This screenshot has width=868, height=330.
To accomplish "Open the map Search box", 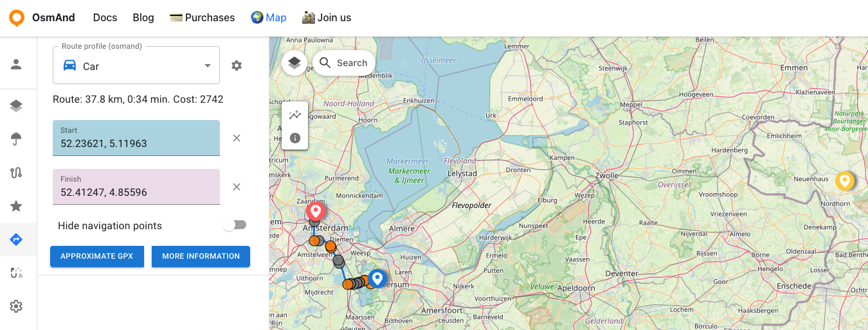I will [x=345, y=63].
